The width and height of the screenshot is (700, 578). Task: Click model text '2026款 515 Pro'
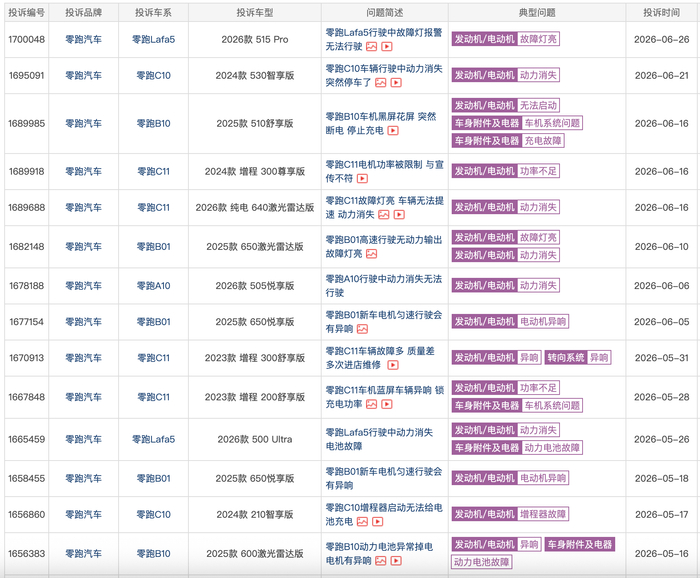click(x=254, y=40)
